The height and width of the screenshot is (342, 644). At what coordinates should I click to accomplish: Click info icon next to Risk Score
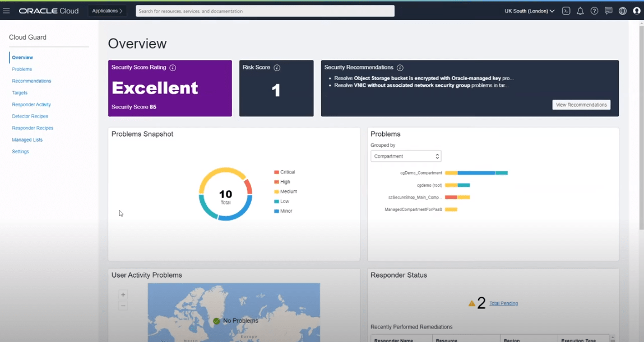[277, 68]
